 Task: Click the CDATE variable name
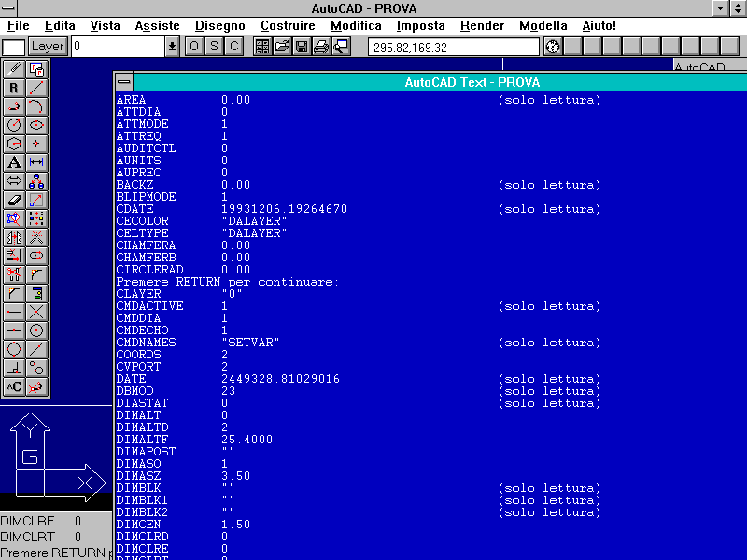point(134,209)
